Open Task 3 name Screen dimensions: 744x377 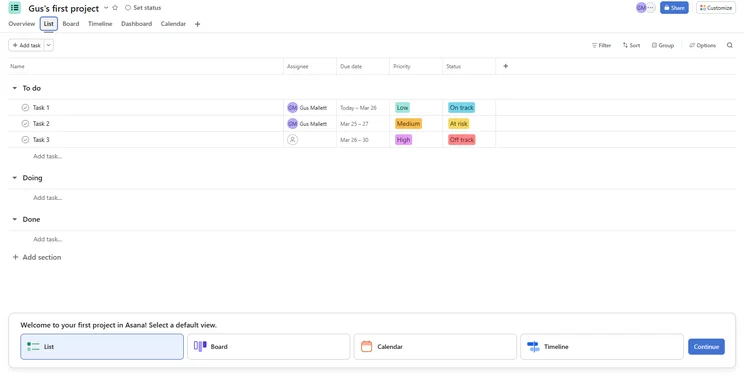click(x=41, y=140)
